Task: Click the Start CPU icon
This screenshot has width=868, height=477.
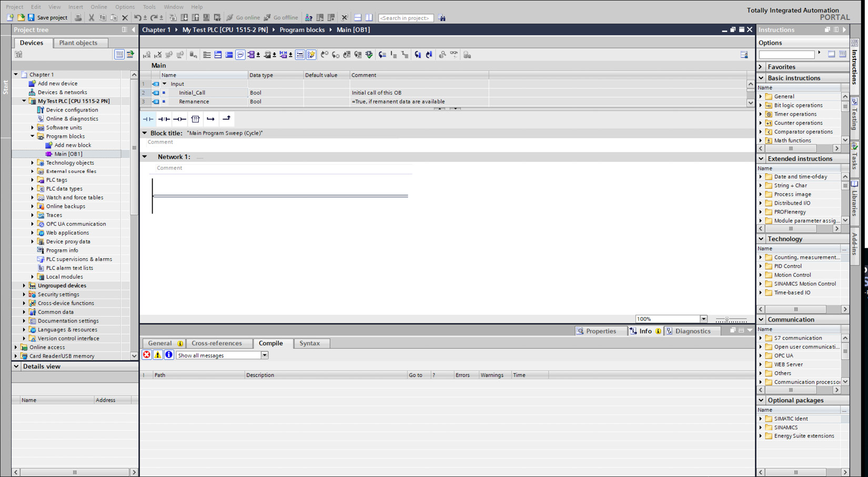Action: click(320, 18)
